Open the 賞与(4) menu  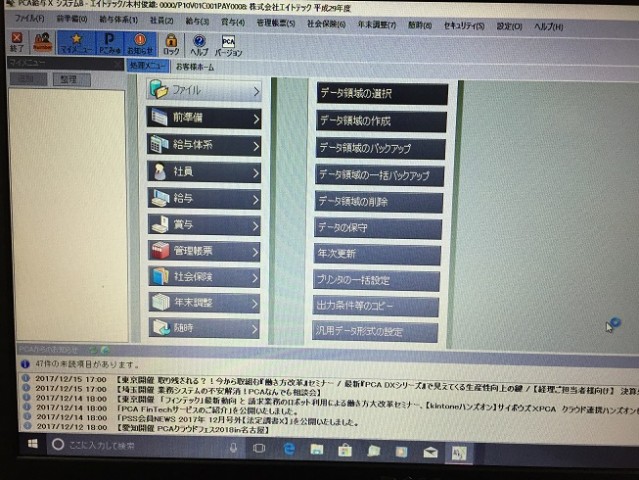pos(233,22)
